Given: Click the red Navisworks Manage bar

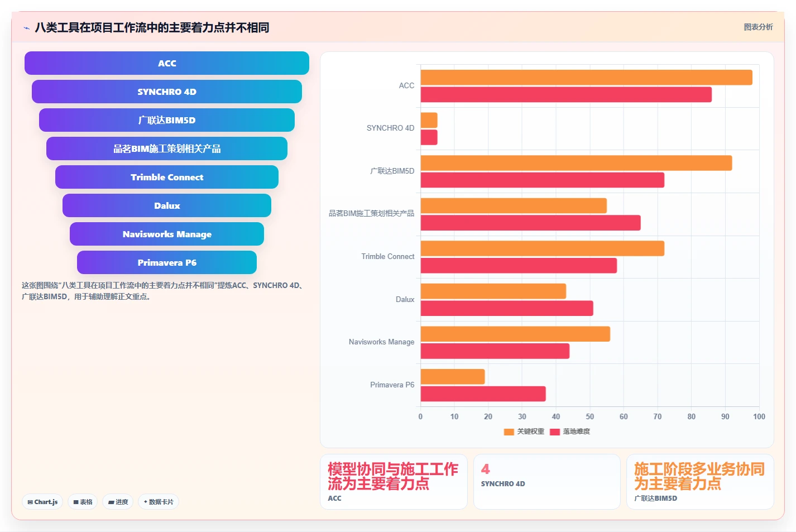Looking at the screenshot, I should [x=495, y=351].
